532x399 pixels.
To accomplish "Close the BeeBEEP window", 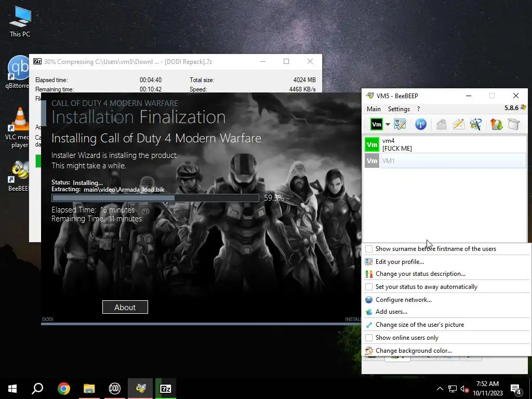I will 516,96.
